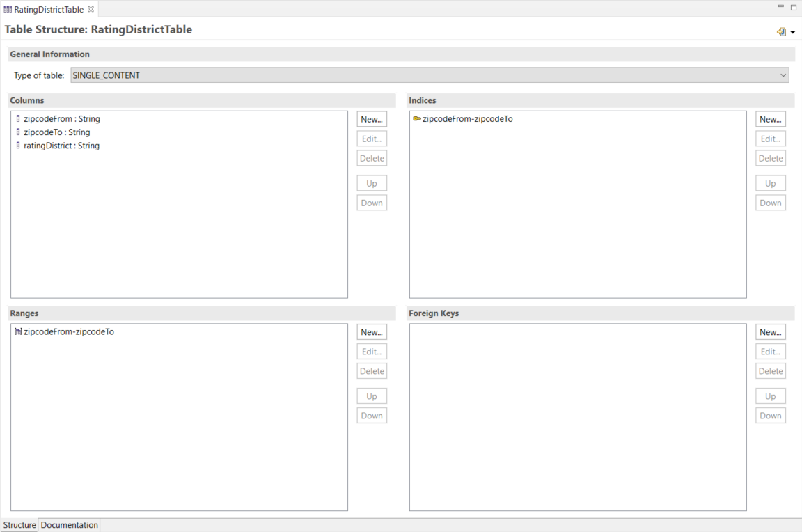Click the toolbar icon at top right
Image resolution: width=802 pixels, height=532 pixels.
[781, 32]
